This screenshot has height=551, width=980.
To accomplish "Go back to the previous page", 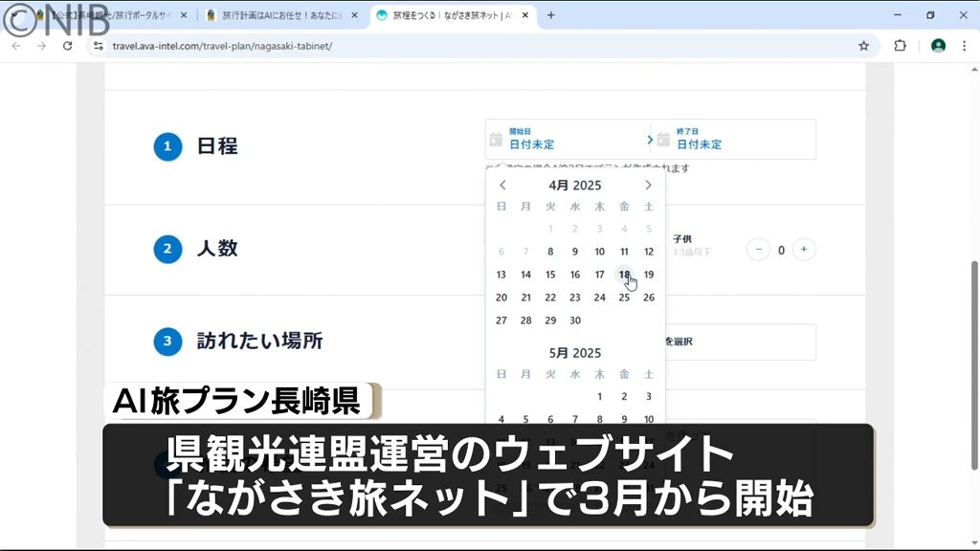I will pos(16,46).
